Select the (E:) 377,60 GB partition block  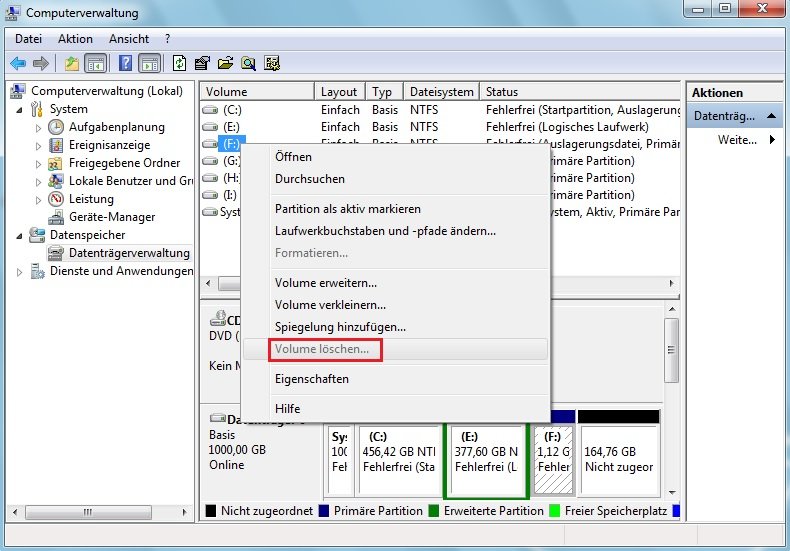pos(486,459)
